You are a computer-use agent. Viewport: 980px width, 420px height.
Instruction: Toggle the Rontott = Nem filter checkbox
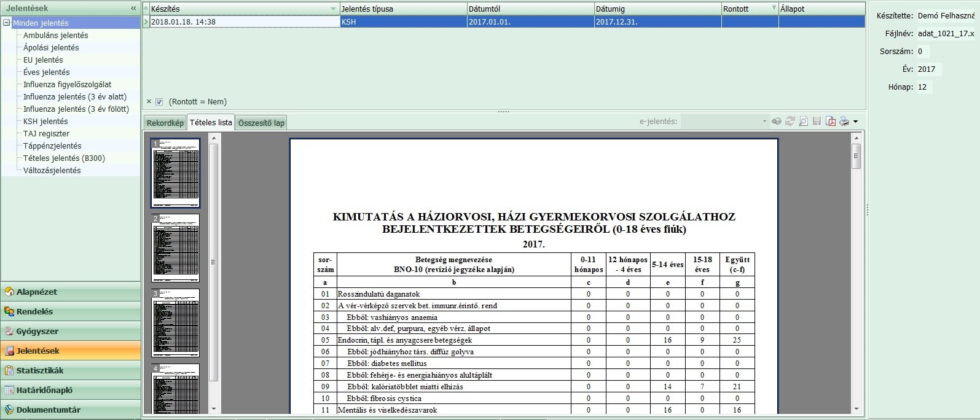pyautogui.click(x=159, y=102)
